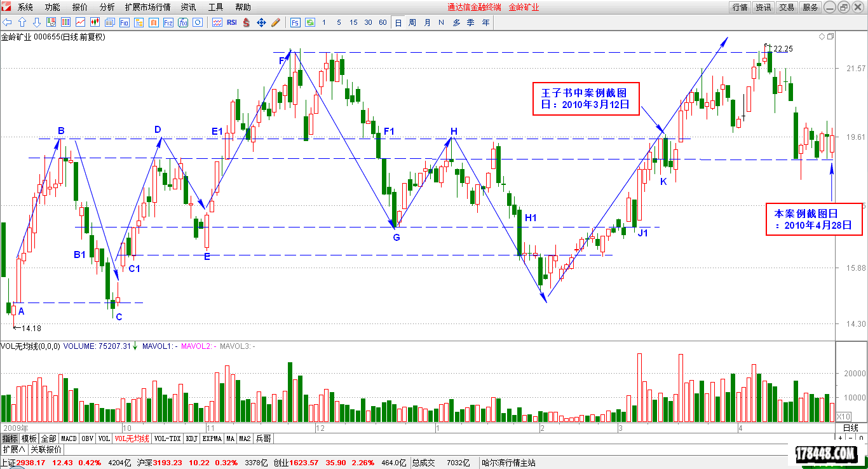Viewport: 868px width, 469px height.
Task: Click the orange document toolbar icon
Action: click(x=153, y=22)
